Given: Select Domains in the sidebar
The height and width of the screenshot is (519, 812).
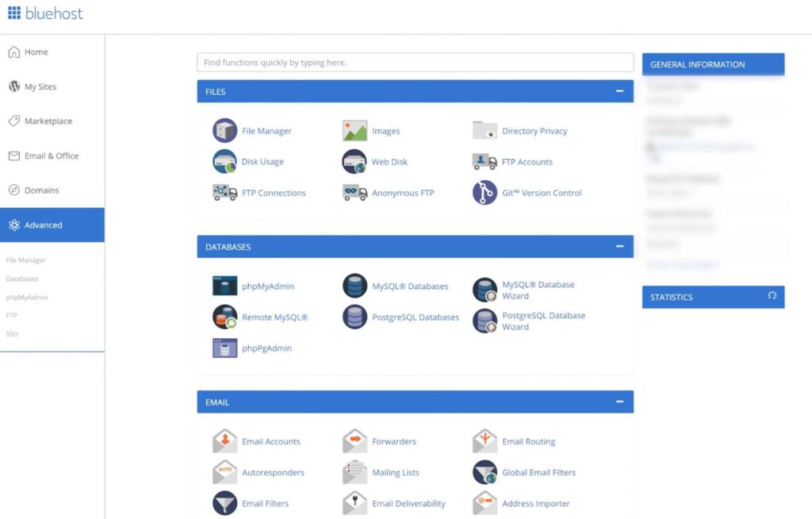Looking at the screenshot, I should click(52, 190).
